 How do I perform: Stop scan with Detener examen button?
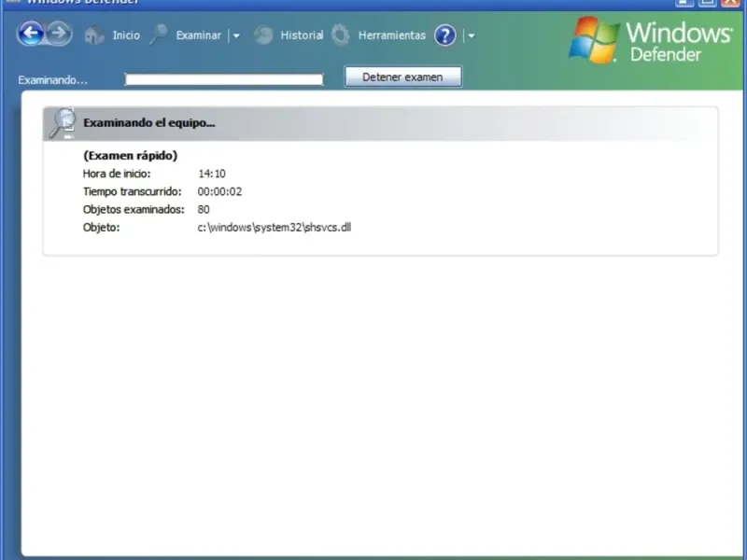pos(403,77)
